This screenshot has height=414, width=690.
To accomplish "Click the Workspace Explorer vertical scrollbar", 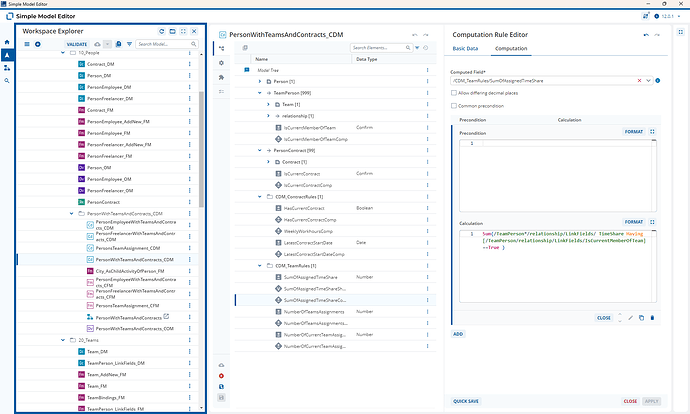I will pos(202,150).
